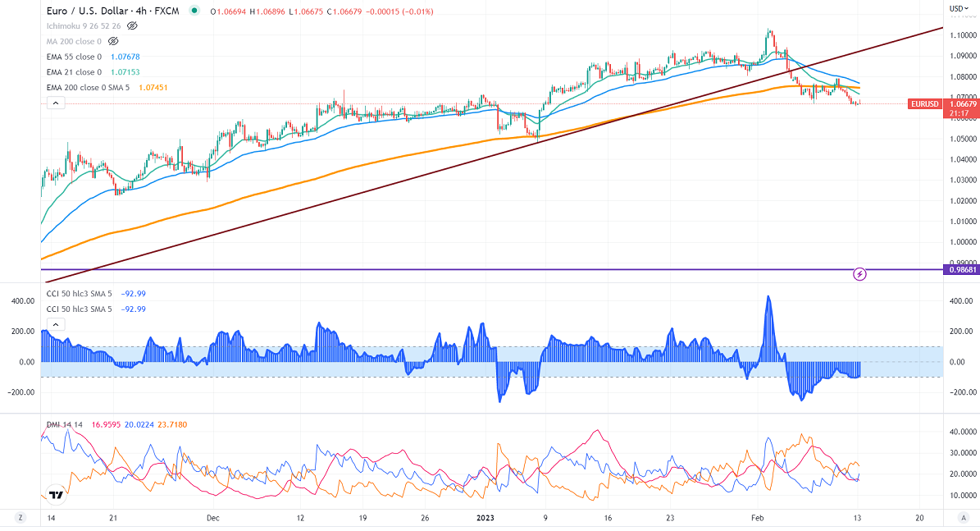Select the EMA 21 close indicator label
Screen dimensions: 980x531
pos(74,72)
